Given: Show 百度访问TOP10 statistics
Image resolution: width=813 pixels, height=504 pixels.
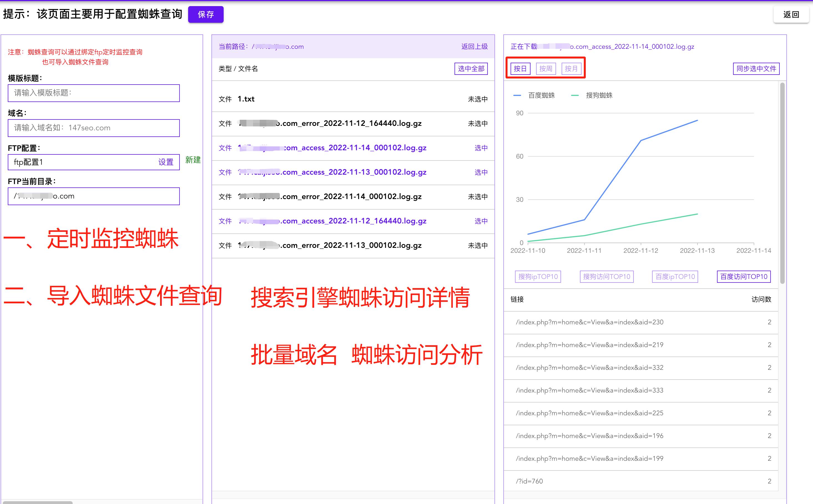Looking at the screenshot, I should click(743, 276).
